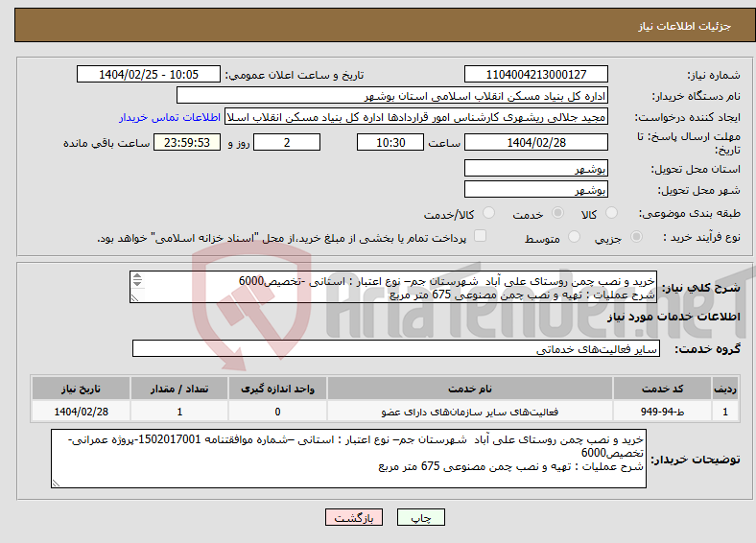Click the buyer organization name field

392,96
